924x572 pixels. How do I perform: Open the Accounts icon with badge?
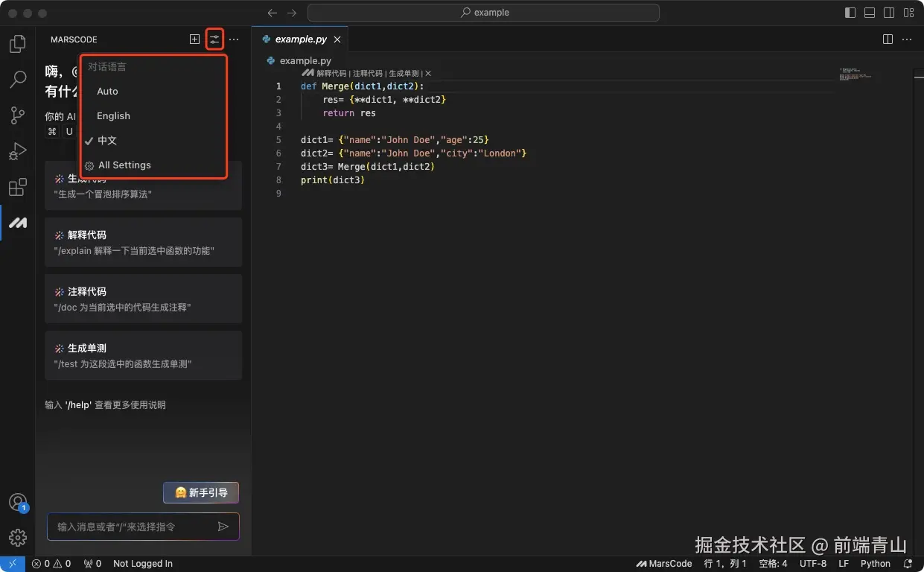[18, 503]
